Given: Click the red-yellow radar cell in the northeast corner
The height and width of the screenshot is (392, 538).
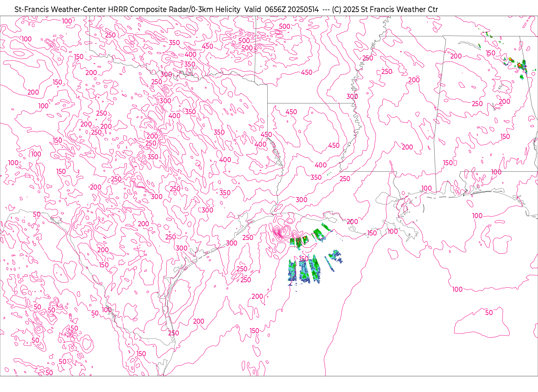Looking at the screenshot, I should click(519, 65).
